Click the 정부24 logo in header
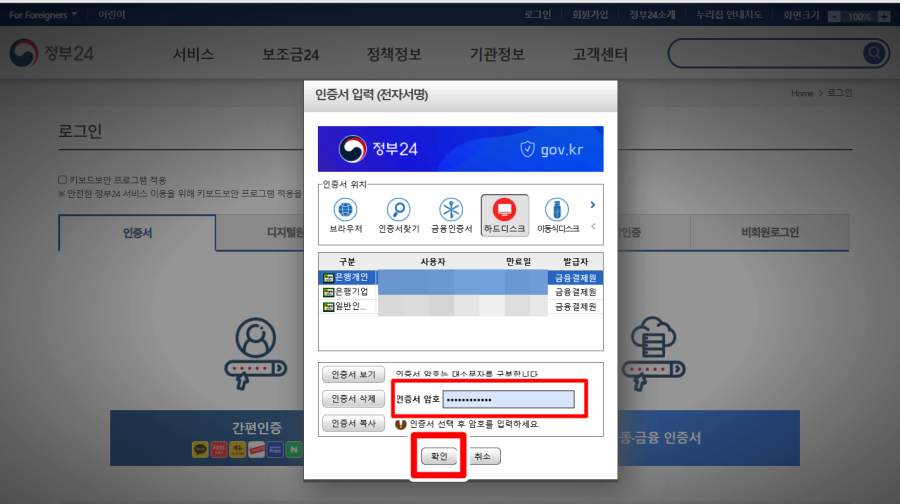900x504 pixels. click(x=52, y=53)
